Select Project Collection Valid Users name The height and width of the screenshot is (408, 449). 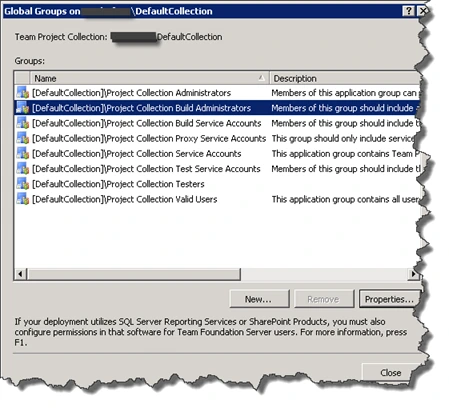124,199
